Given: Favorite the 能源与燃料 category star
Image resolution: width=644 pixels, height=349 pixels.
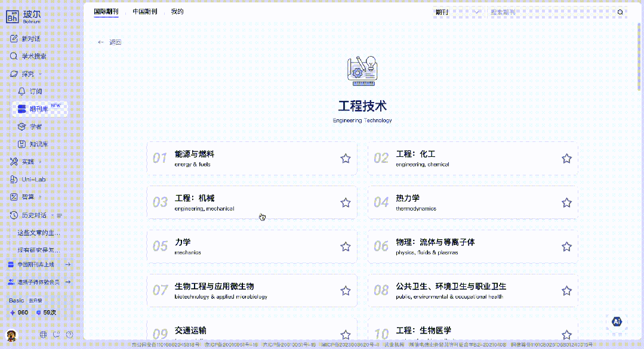Looking at the screenshot, I should 345,159.
